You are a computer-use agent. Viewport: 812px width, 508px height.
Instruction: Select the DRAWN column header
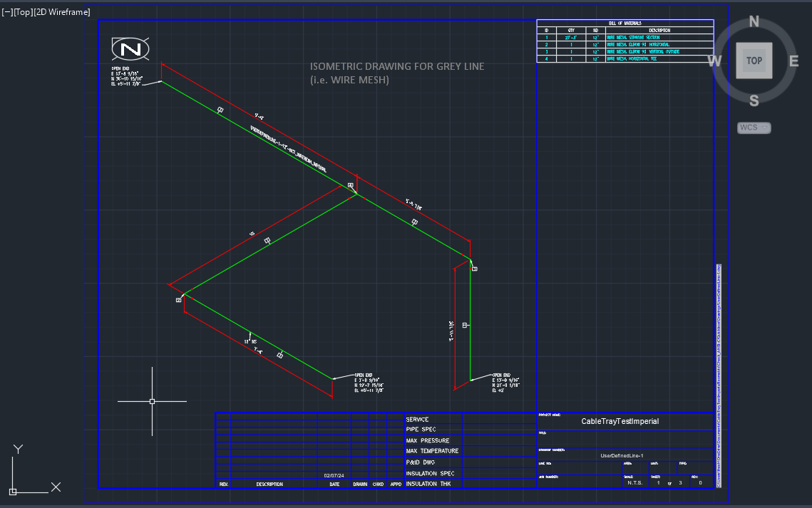360,484
